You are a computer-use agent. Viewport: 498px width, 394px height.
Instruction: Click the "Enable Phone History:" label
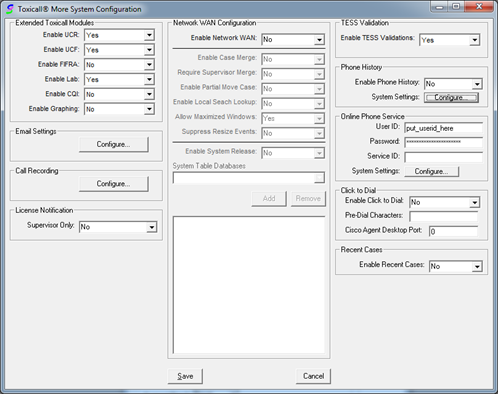(387, 82)
